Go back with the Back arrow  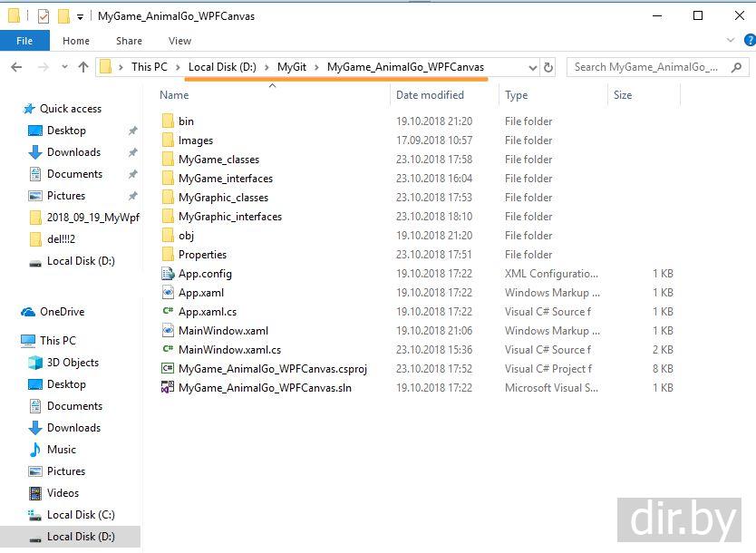16,67
